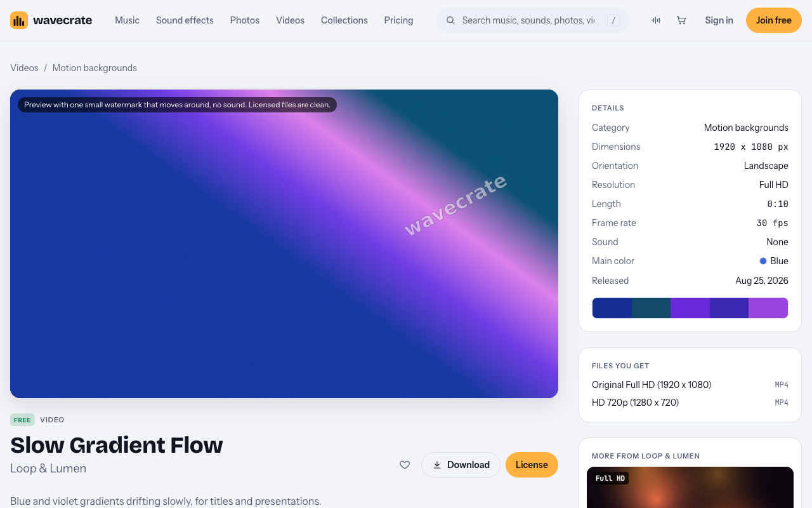Click the search magnifier icon
This screenshot has height=508, width=812.
click(x=451, y=20)
